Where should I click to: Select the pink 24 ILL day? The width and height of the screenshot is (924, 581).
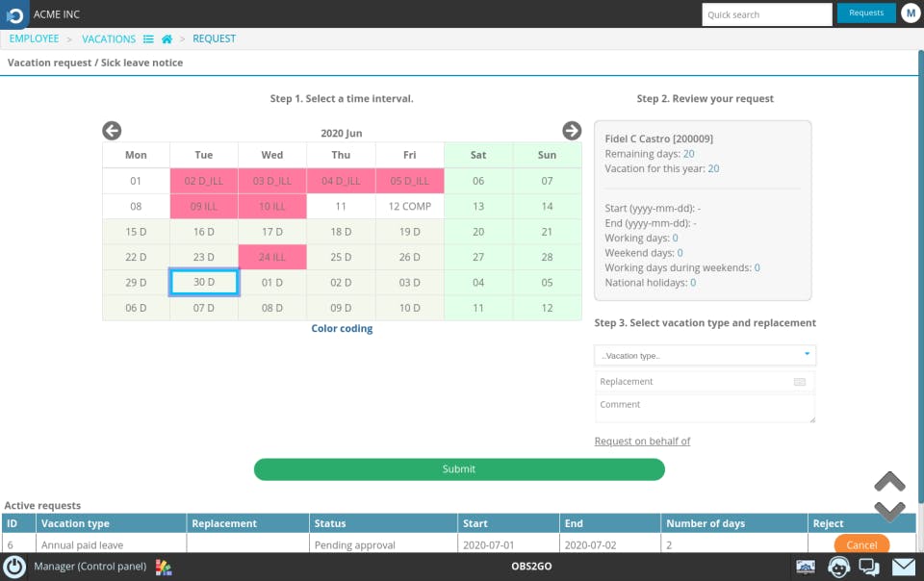point(272,257)
